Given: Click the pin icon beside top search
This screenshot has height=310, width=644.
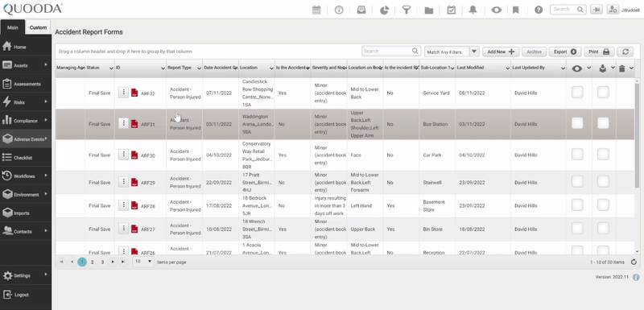Looking at the screenshot, I should tap(597, 10).
